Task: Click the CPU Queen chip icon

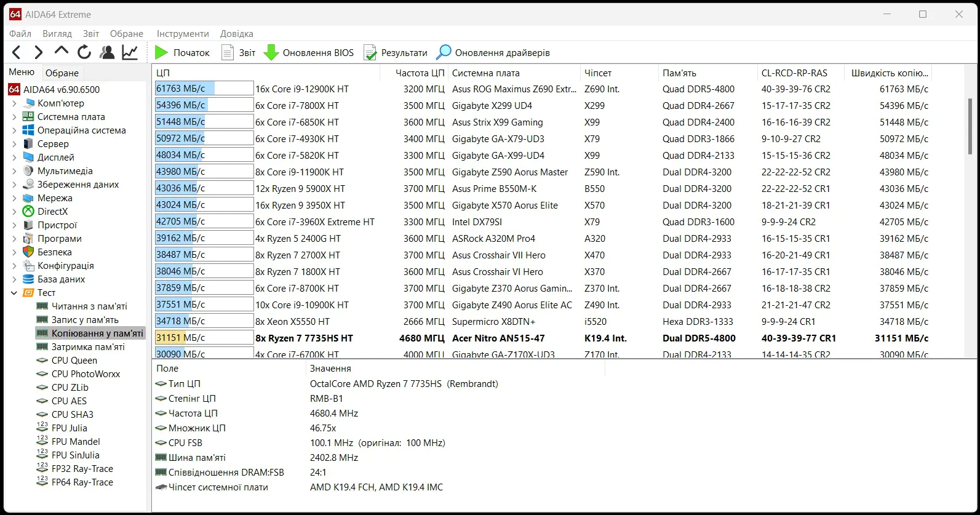Action: tap(42, 361)
